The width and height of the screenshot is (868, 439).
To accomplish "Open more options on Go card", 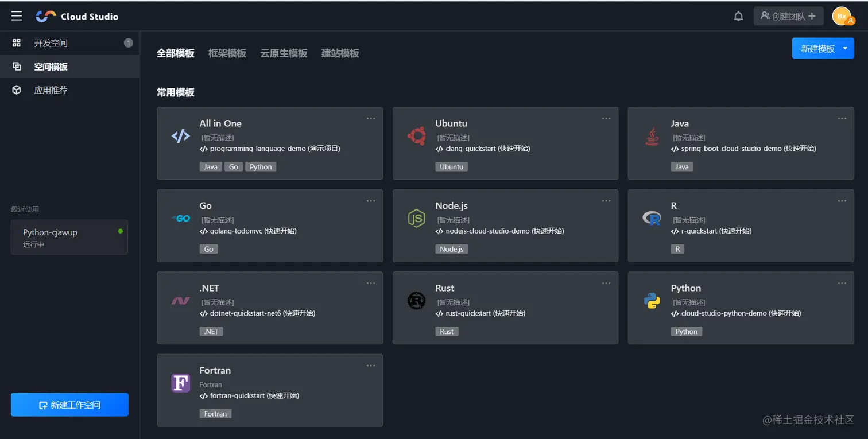I will click(371, 201).
